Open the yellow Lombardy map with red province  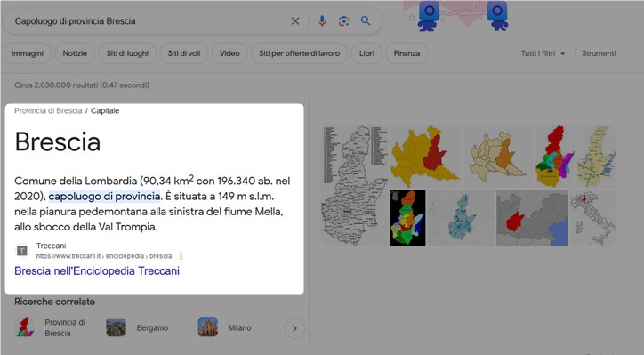click(425, 157)
